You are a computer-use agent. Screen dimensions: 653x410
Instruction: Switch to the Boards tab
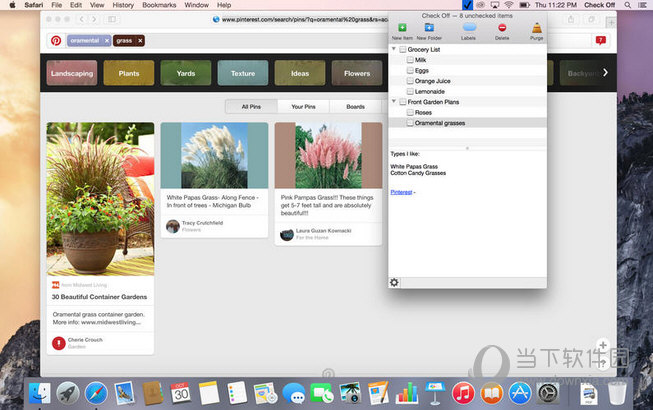[355, 107]
